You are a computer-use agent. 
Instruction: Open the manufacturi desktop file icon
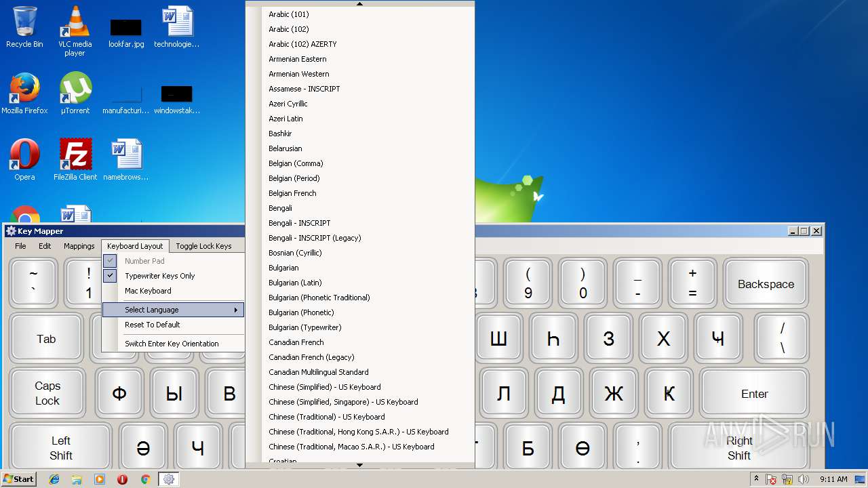126,99
